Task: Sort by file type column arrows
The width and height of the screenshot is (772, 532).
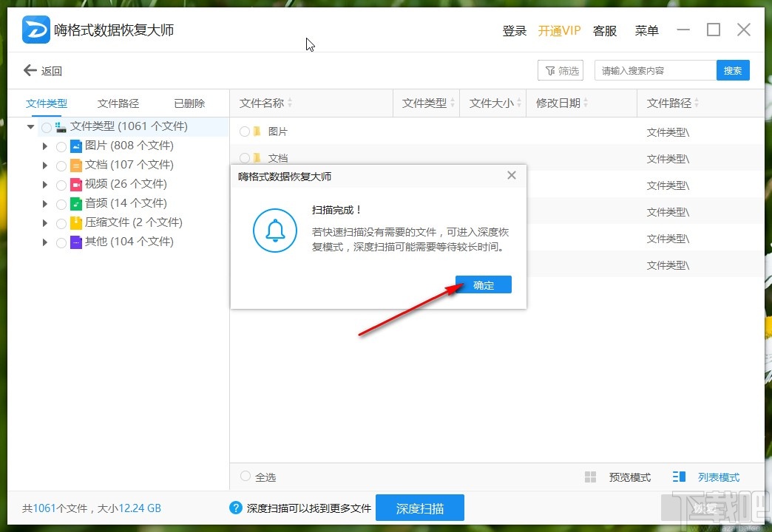Action: (453, 103)
